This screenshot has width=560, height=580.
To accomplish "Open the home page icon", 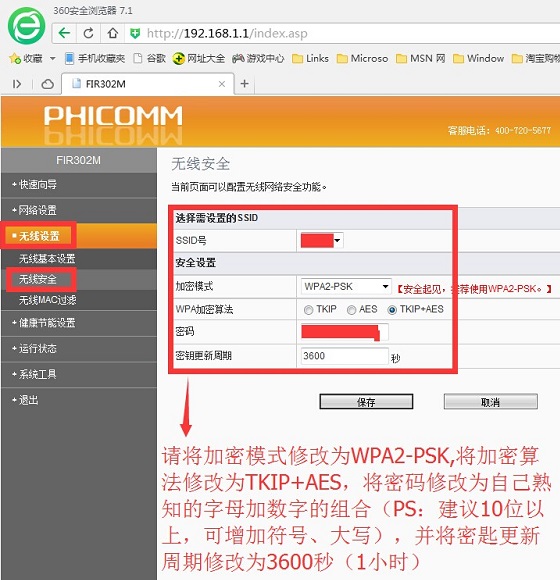I will point(112,33).
